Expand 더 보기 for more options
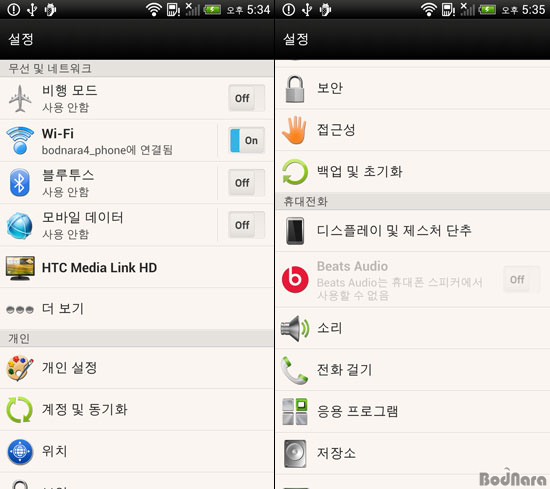 pyautogui.click(x=137, y=309)
